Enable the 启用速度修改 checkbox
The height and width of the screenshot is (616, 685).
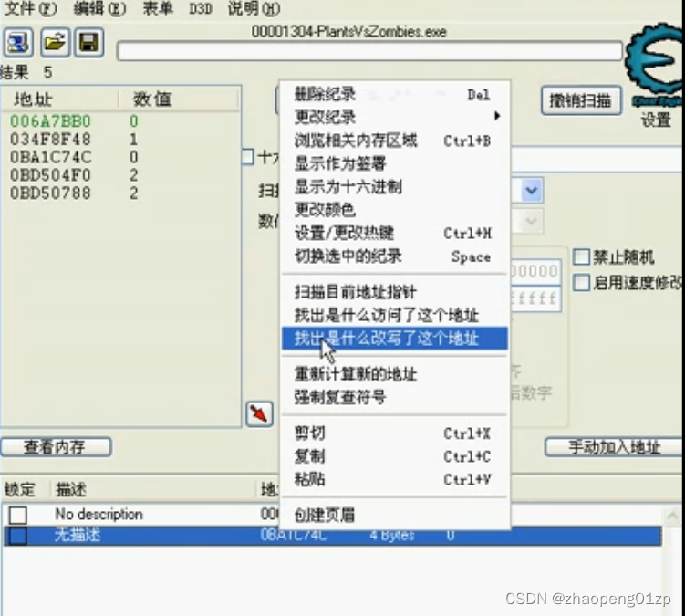point(581,282)
